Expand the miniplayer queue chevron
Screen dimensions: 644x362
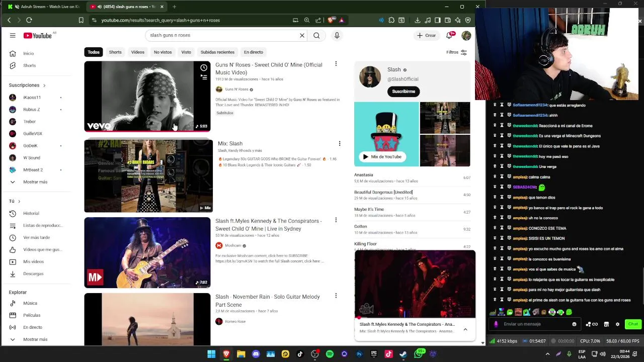click(465, 329)
